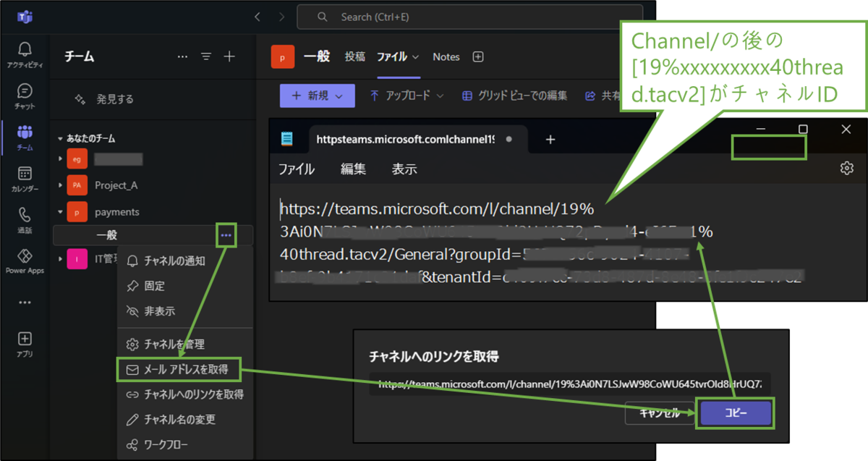The height and width of the screenshot is (461, 868).
Task: Select the Project_A team name
Action: [x=116, y=185]
